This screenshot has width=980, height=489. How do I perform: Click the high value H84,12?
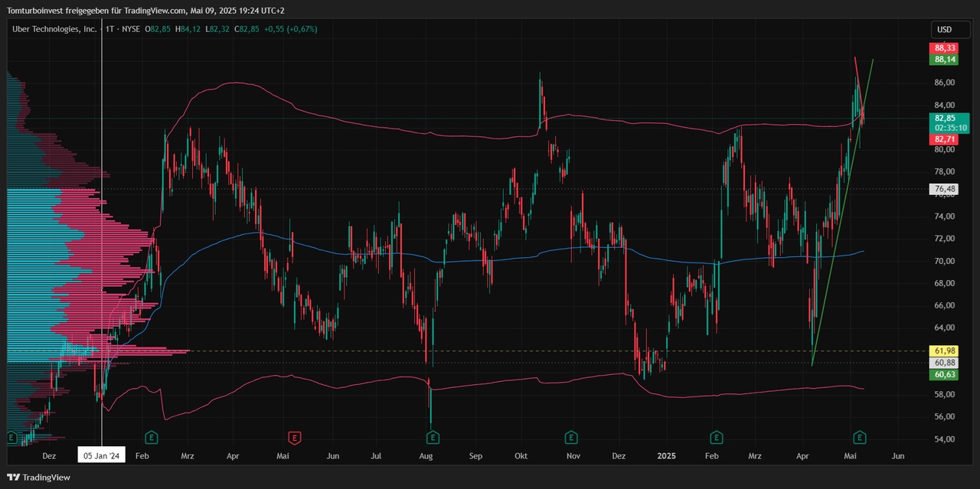tap(188, 29)
